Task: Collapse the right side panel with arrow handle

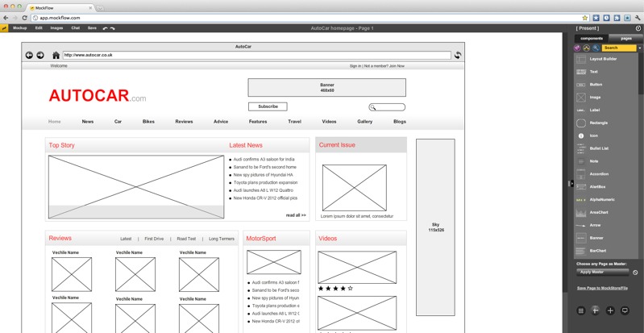Action: [x=571, y=183]
